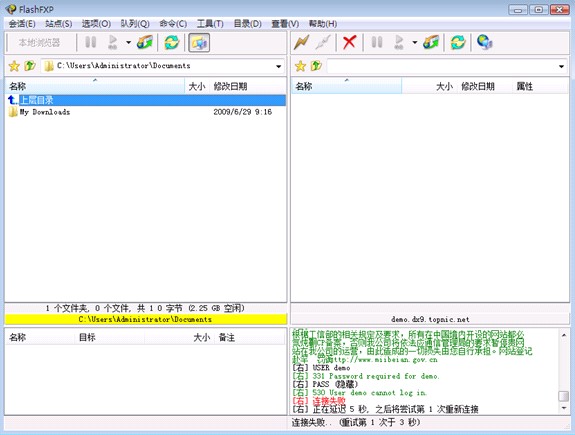Sort remote files by 修改日期 column

click(x=484, y=87)
